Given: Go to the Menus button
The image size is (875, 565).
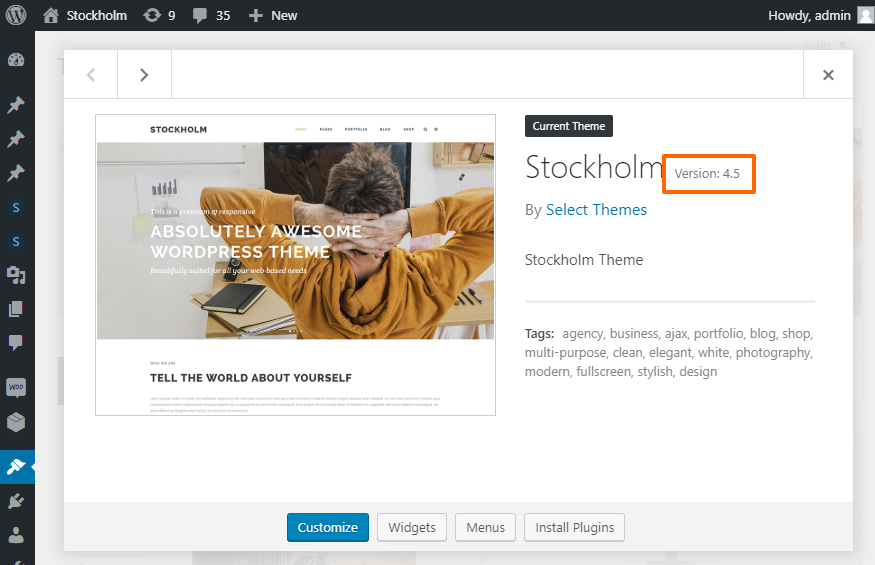Looking at the screenshot, I should tap(485, 527).
